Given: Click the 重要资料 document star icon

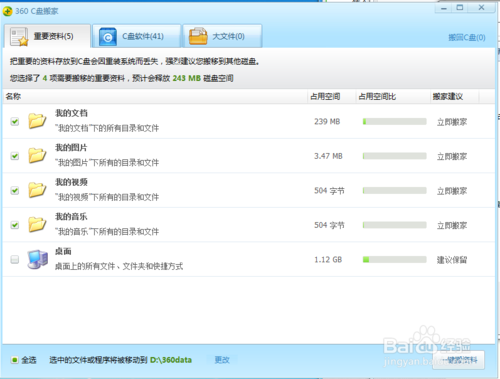Looking at the screenshot, I should tap(19, 37).
